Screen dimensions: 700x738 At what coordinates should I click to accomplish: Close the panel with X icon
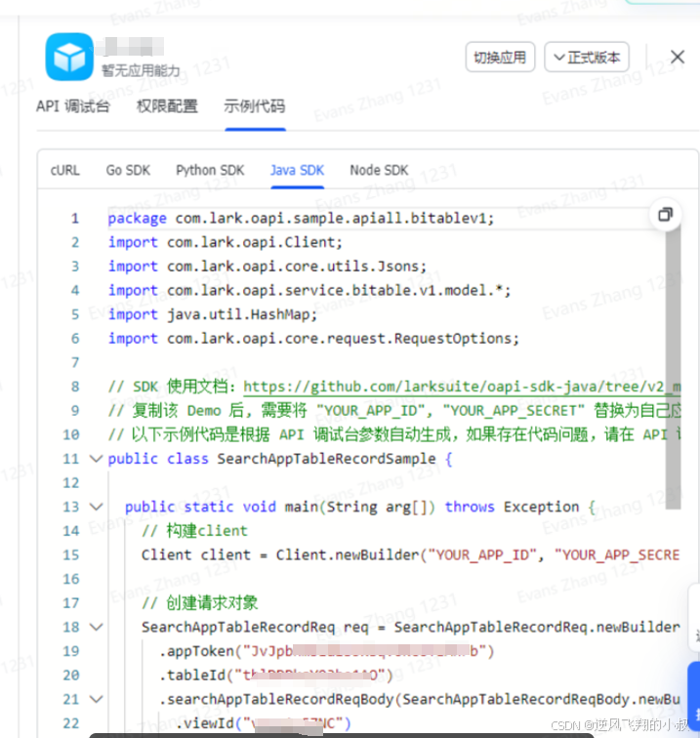678,57
